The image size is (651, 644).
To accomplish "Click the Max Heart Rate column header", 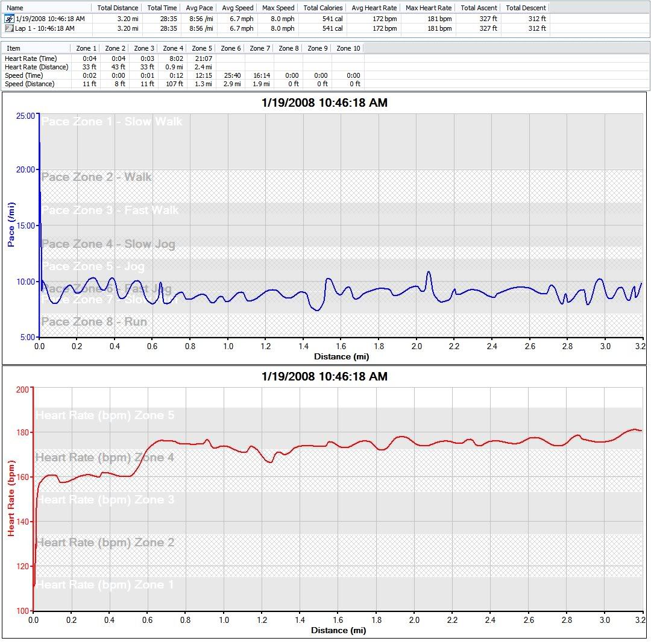I will click(429, 8).
